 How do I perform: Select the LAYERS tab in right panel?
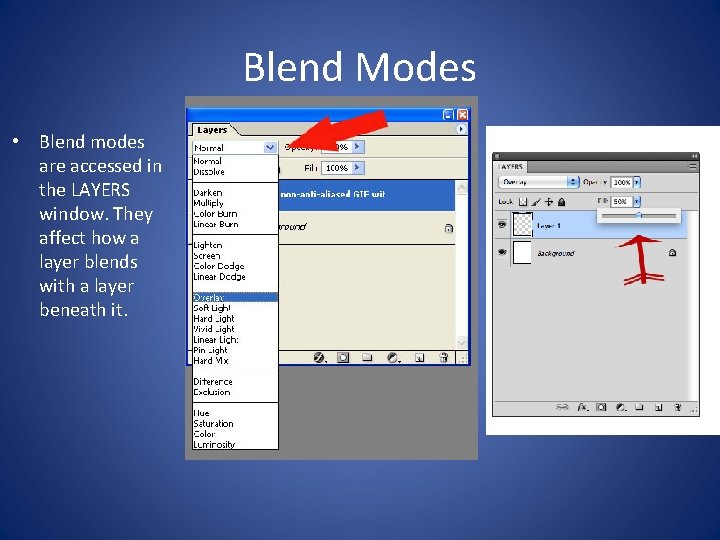[511, 167]
